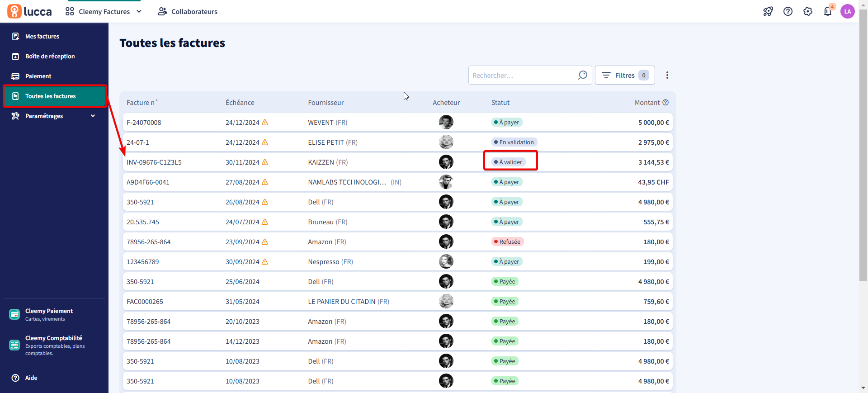Click the Lucca logo
This screenshot has height=393, width=868.
pyautogui.click(x=29, y=11)
